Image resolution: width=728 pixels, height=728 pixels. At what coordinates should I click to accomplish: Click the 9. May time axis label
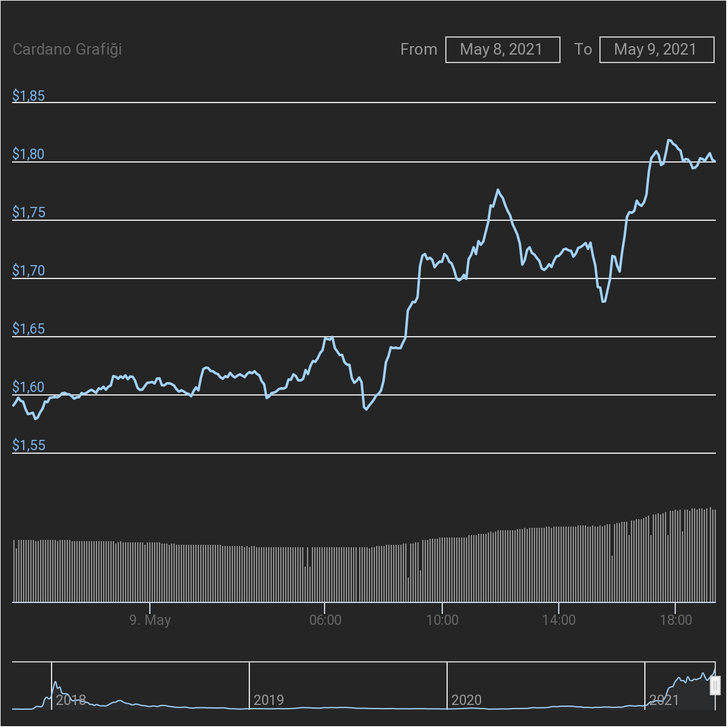(150, 620)
